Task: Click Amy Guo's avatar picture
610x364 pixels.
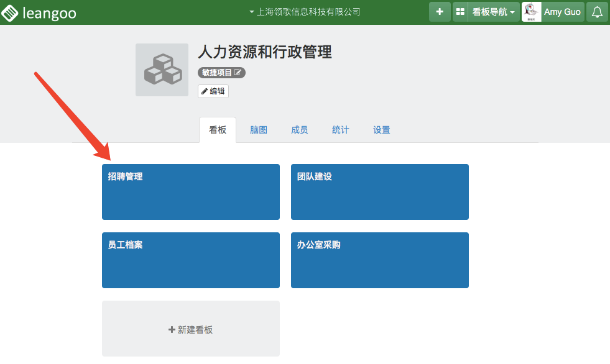Action: pos(532,12)
